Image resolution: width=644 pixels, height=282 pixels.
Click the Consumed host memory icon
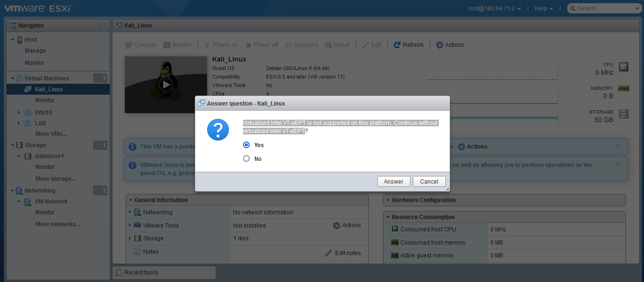click(x=395, y=243)
